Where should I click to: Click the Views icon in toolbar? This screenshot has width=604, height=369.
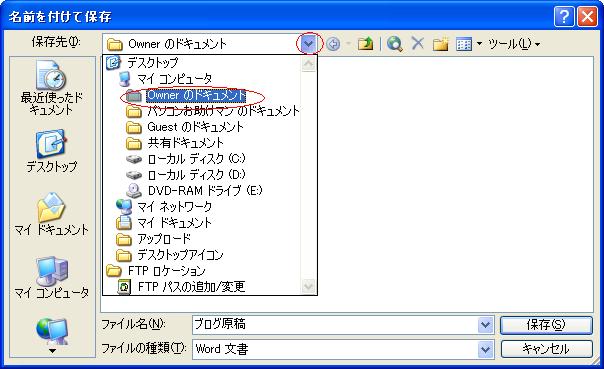pos(464,44)
